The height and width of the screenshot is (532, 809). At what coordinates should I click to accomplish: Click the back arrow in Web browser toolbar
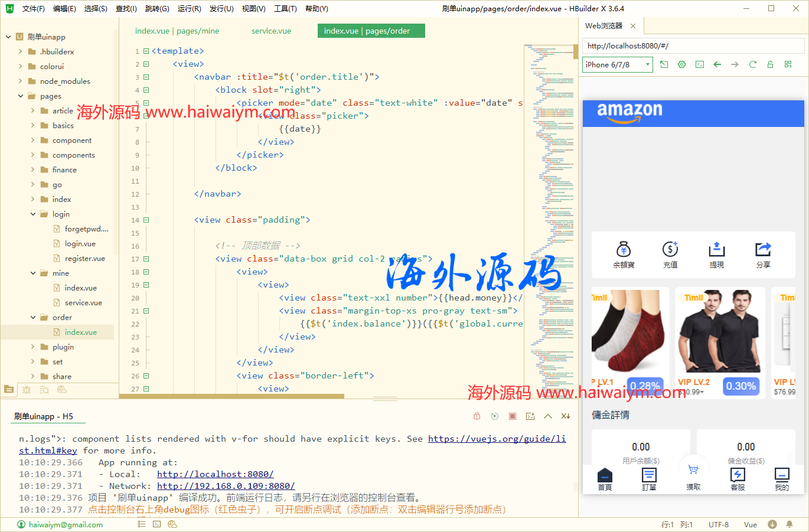click(x=717, y=64)
